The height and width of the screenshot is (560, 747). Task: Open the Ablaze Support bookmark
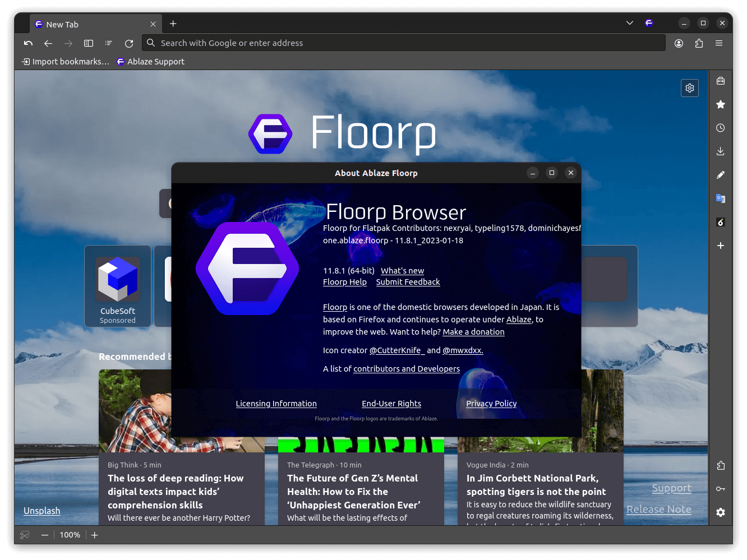click(150, 62)
